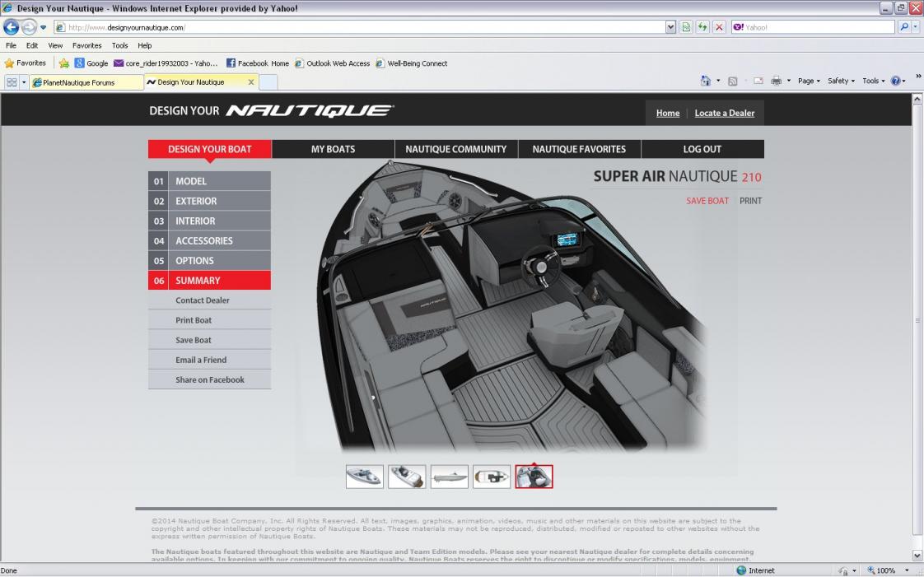Image resolution: width=924 pixels, height=577 pixels.
Task: Click the Add to Favorites Bar icon
Action: tap(64, 63)
